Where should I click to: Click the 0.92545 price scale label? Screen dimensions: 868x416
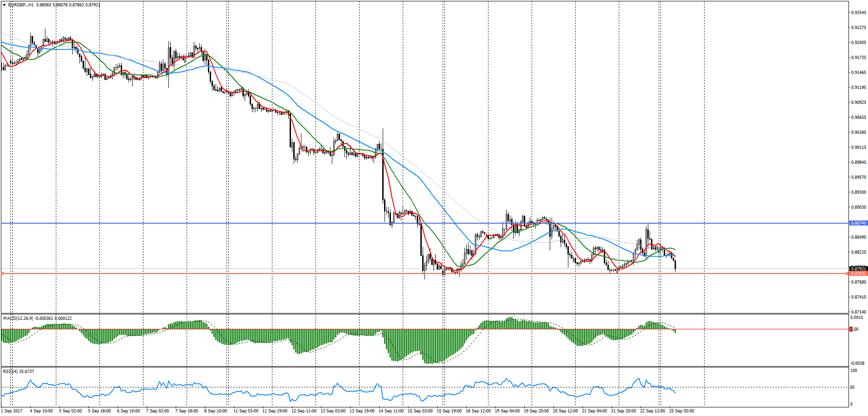[858, 13]
